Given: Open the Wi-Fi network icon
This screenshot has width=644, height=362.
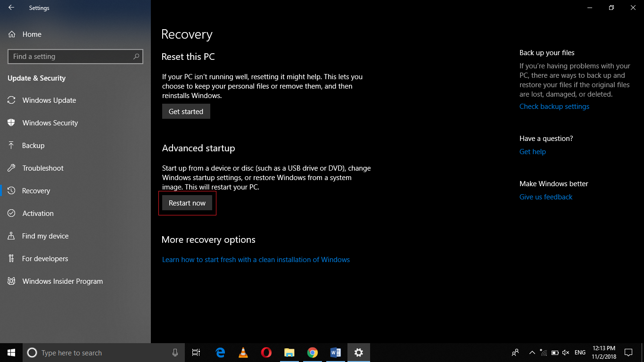Looking at the screenshot, I should (544, 353).
